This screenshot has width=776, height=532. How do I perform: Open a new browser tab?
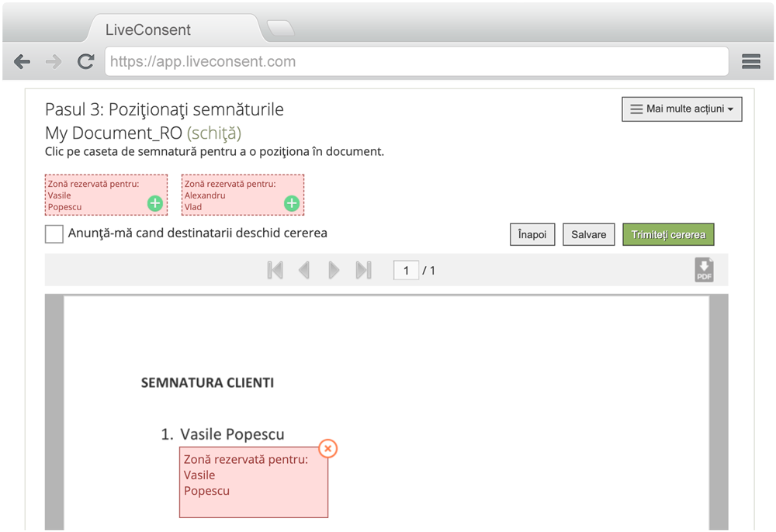(280, 29)
